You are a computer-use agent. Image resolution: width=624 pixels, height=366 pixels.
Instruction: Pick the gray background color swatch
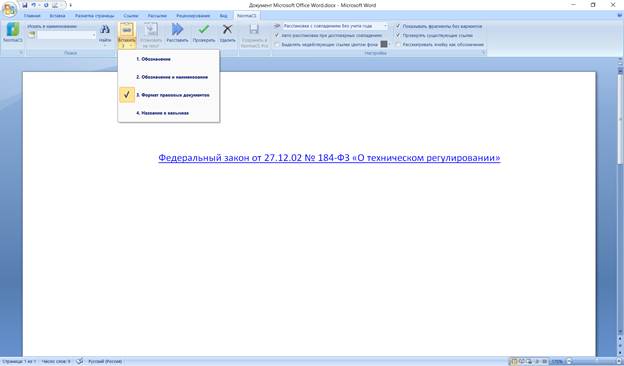(384, 44)
